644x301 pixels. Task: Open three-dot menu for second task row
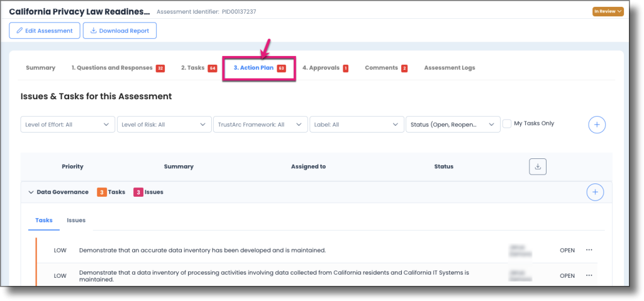pyautogui.click(x=589, y=275)
